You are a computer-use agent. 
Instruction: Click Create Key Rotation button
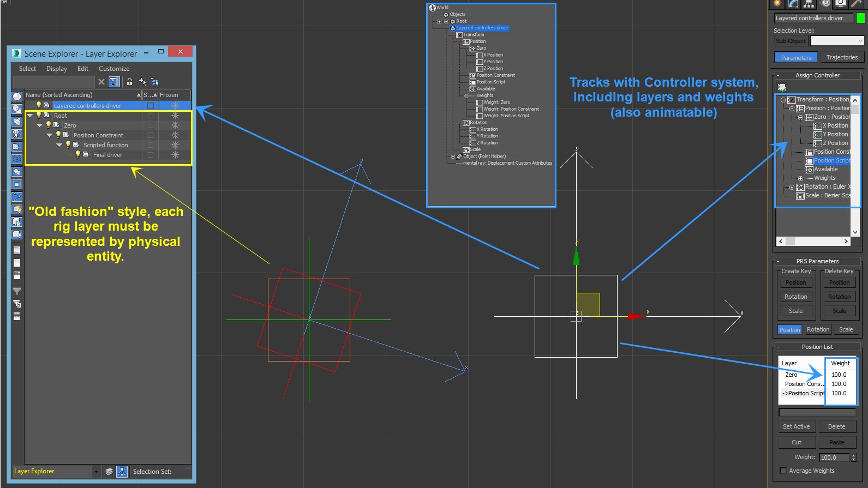click(796, 297)
